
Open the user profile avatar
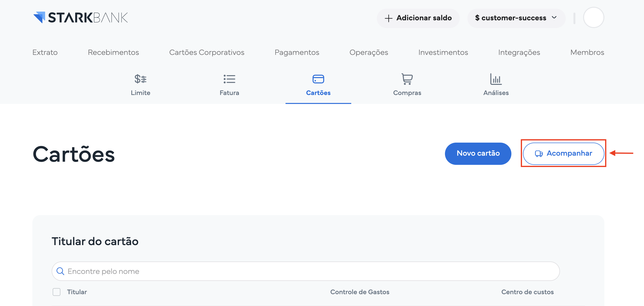pyautogui.click(x=594, y=17)
